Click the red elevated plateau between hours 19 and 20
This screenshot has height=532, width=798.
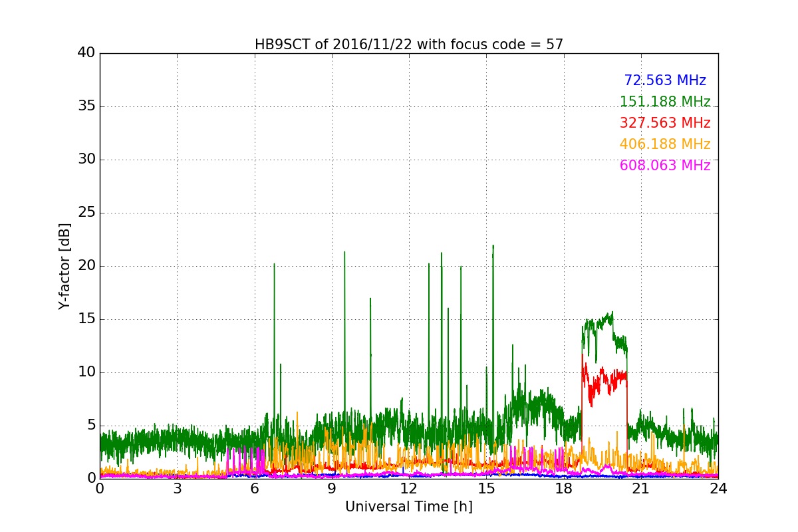click(x=604, y=382)
